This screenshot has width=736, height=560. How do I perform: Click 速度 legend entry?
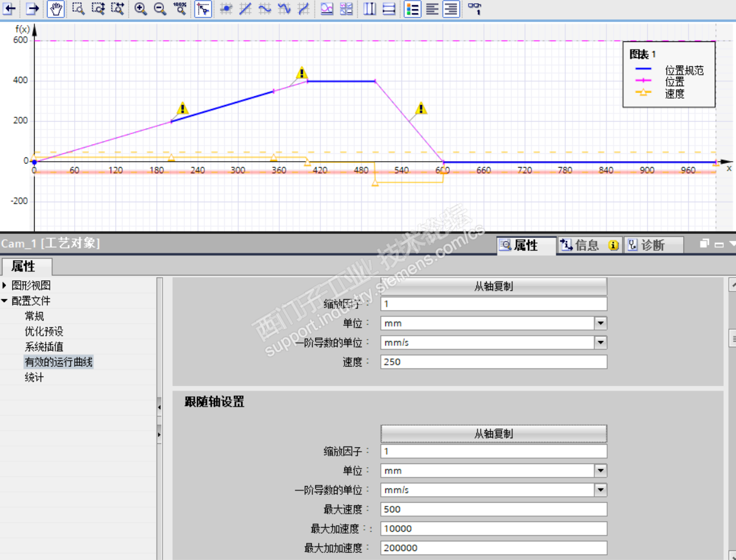pyautogui.click(x=674, y=93)
